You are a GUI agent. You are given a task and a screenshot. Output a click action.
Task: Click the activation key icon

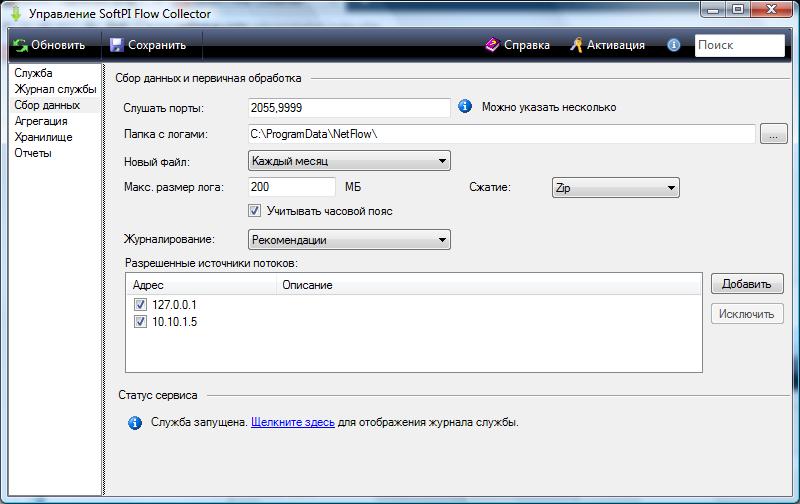click(x=576, y=45)
